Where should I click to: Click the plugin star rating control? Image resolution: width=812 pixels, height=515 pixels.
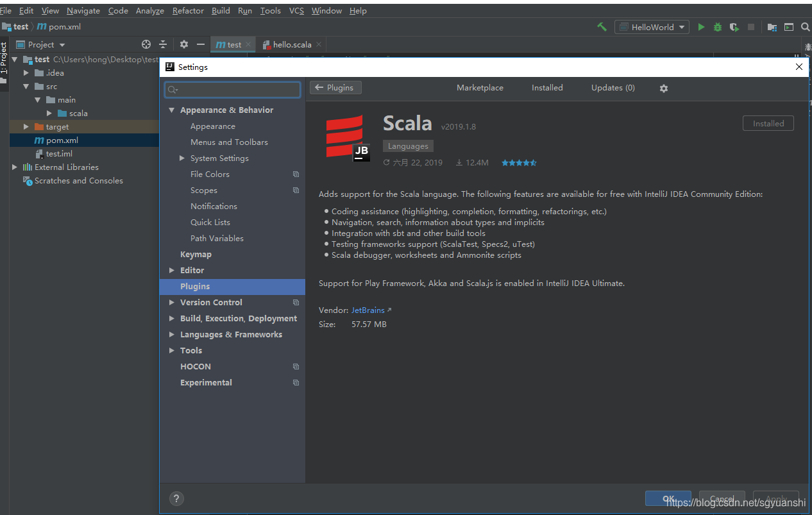click(518, 162)
